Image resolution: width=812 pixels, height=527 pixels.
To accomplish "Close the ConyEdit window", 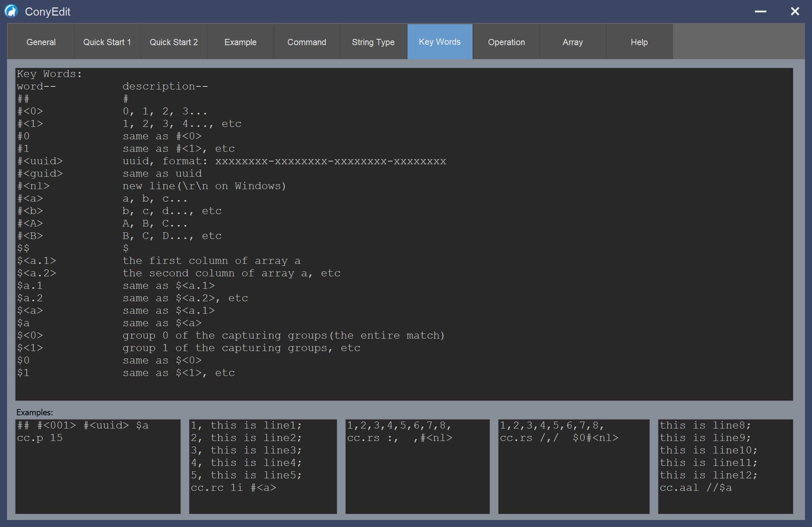I will (794, 11).
